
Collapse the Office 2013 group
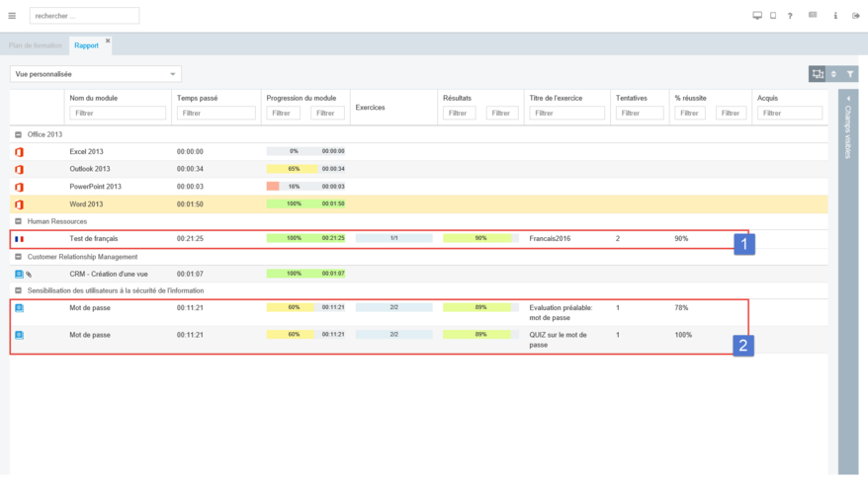18,134
